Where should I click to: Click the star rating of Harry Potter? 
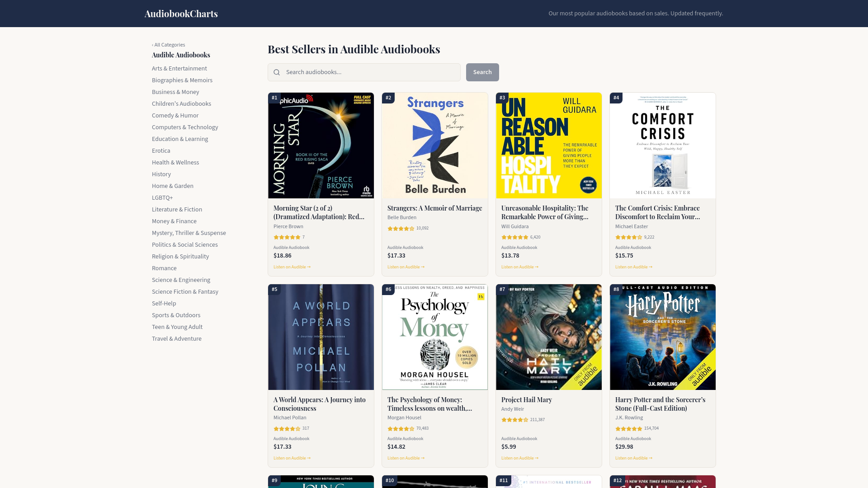629,429
